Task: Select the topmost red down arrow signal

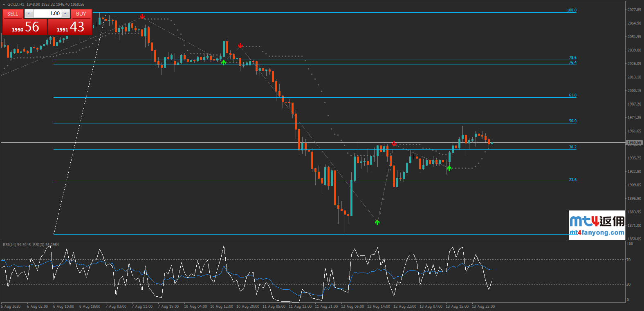Action: 142,17
